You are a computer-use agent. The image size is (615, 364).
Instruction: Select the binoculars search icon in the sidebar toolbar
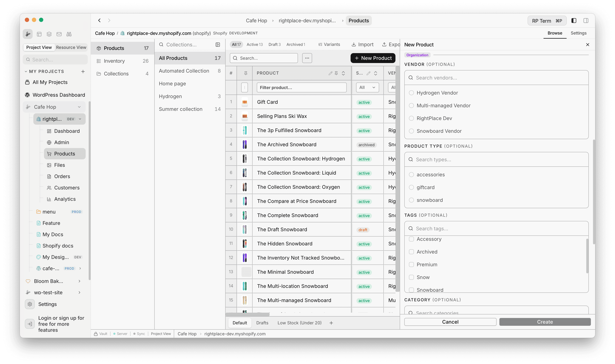[x=69, y=34]
